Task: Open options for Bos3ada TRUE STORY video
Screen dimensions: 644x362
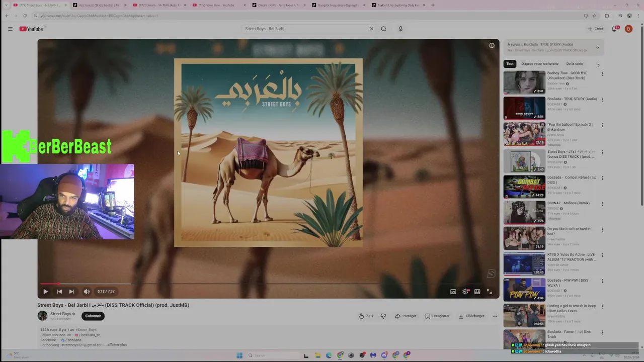Action: click(x=602, y=100)
